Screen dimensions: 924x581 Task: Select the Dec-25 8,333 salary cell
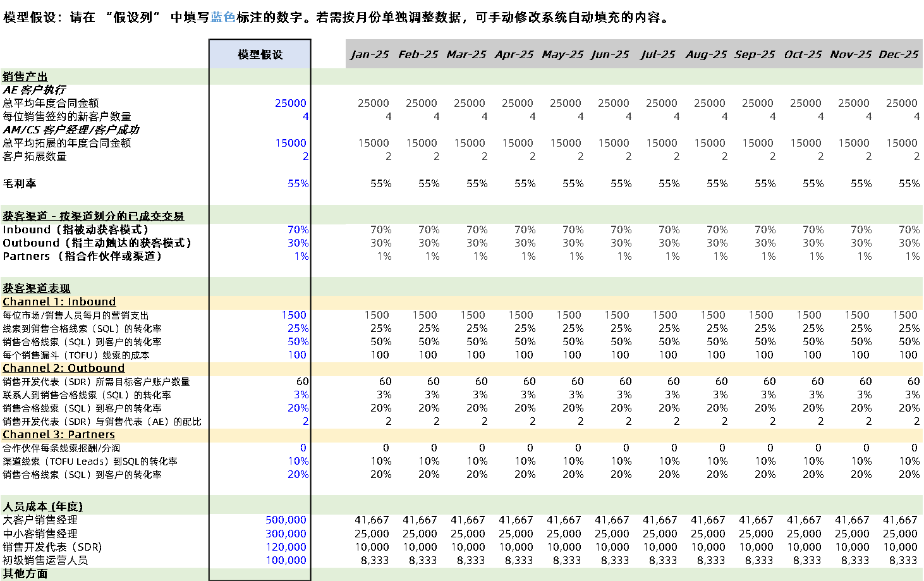tap(903, 560)
